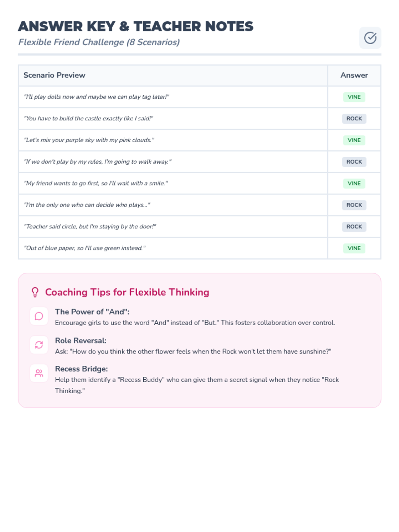This screenshot has width=399, height=532.
Task: Click the VINE badge for the dolls scenario
Action: (354, 97)
